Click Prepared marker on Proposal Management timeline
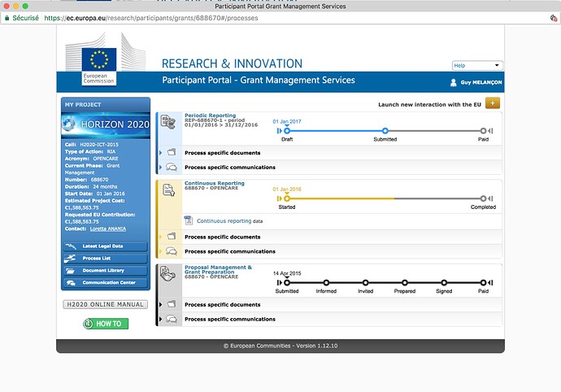This screenshot has height=392, width=561. point(405,282)
